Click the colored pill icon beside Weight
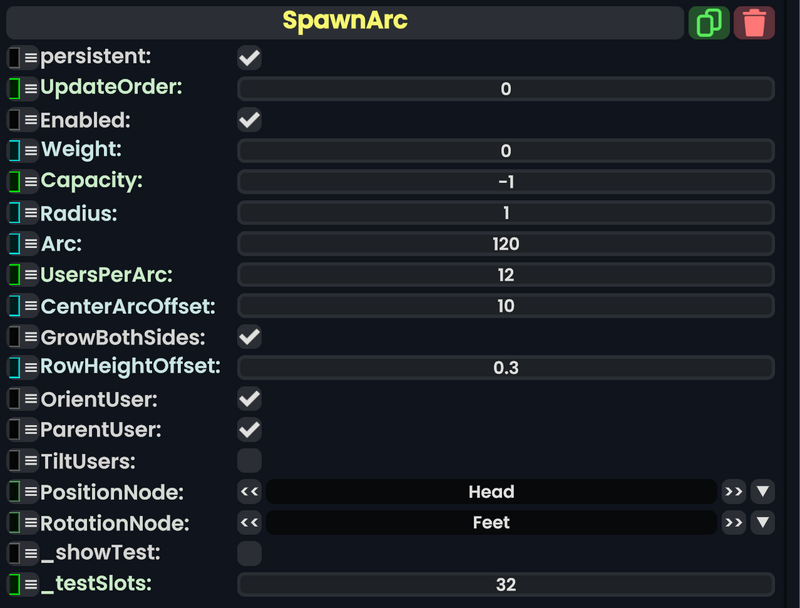Image resolution: width=800 pixels, height=608 pixels. click(13, 151)
